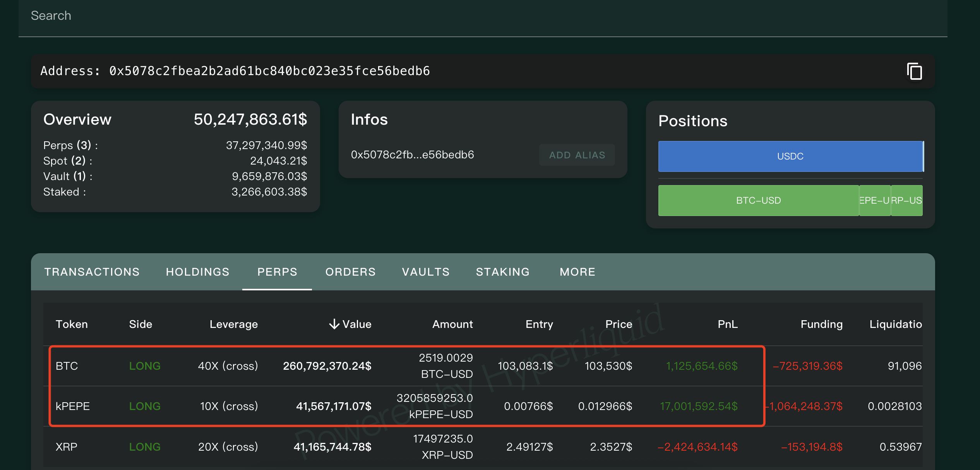
Task: Expand the MORE tab menu
Action: pyautogui.click(x=577, y=272)
